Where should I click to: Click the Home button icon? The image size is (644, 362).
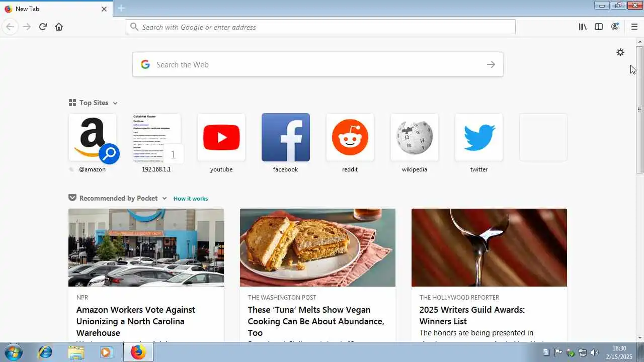[x=59, y=27]
